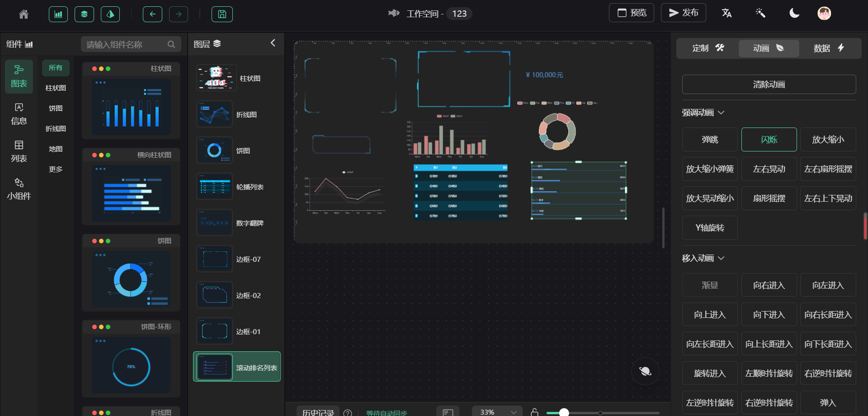Viewport: 868px width, 416px height.
Task: Click the lock icon near the zoom slider
Action: (x=534, y=412)
